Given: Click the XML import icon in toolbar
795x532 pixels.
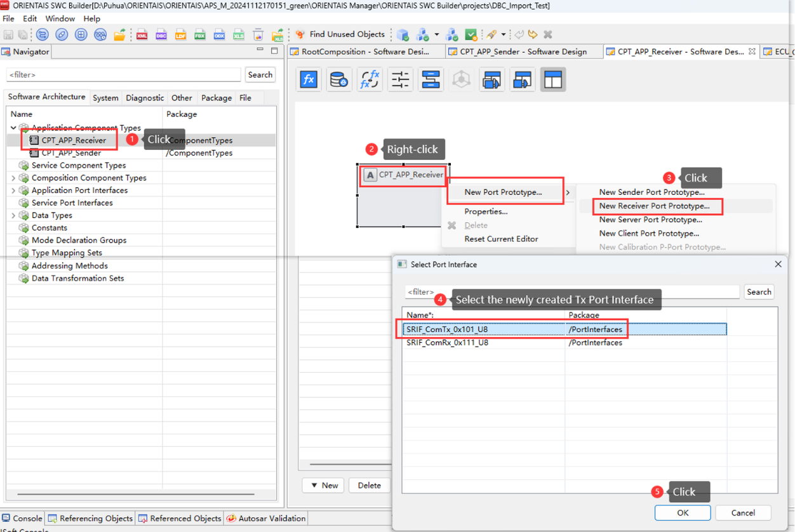Looking at the screenshot, I should coord(142,35).
